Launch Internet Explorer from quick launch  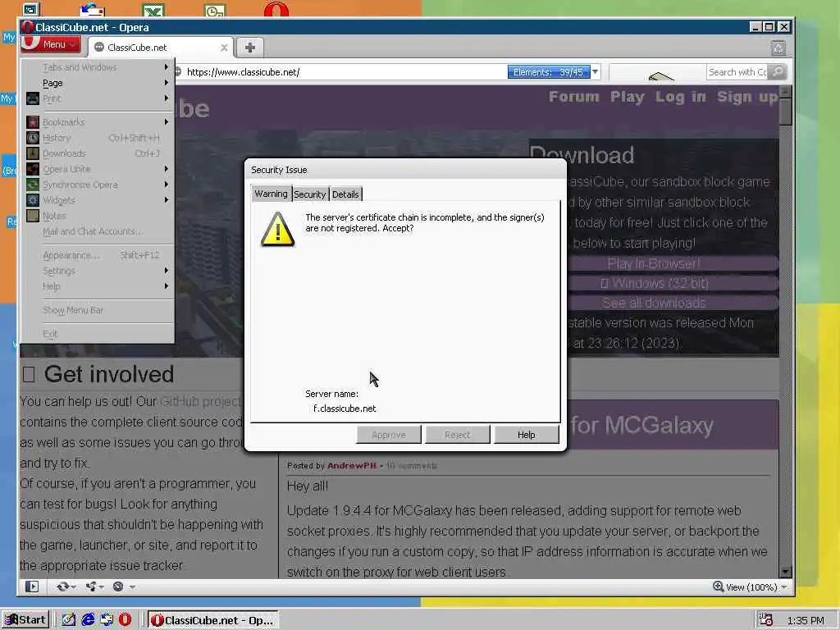[88, 620]
